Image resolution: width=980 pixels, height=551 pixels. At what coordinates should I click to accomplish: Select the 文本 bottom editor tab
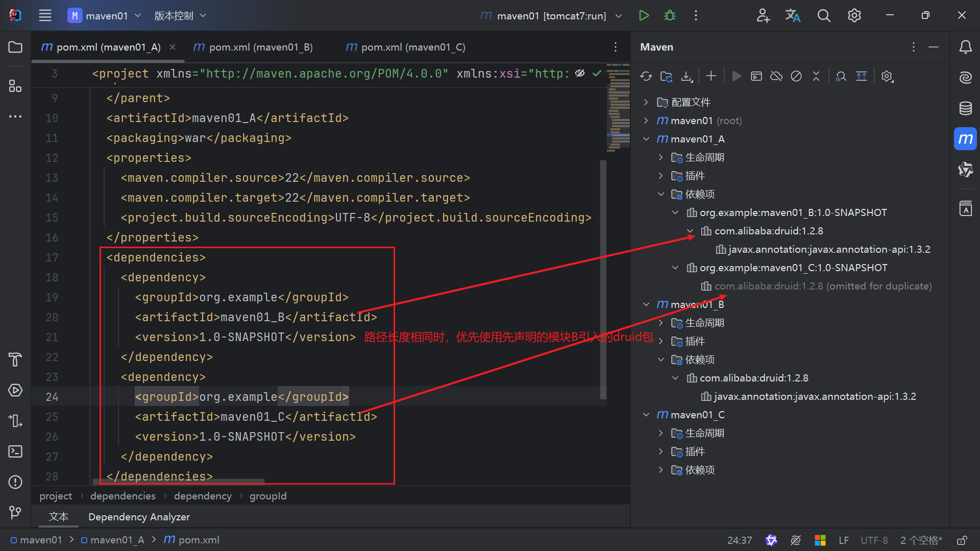click(x=59, y=517)
